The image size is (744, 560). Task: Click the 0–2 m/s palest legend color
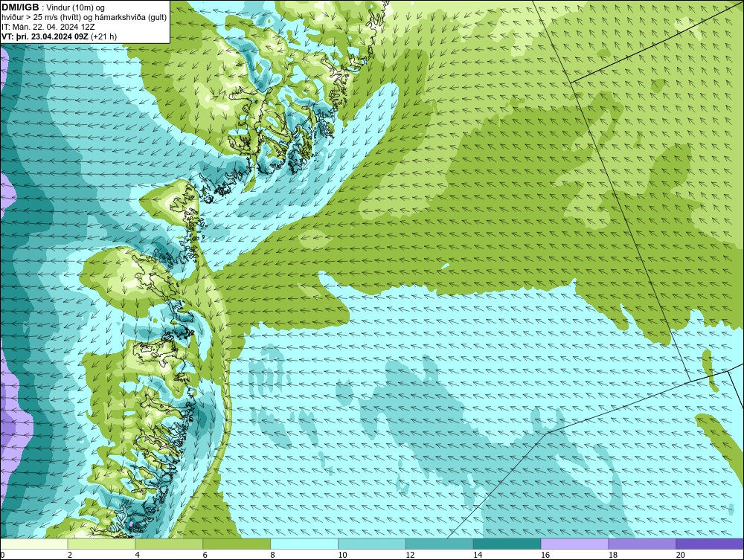[x=34, y=544]
